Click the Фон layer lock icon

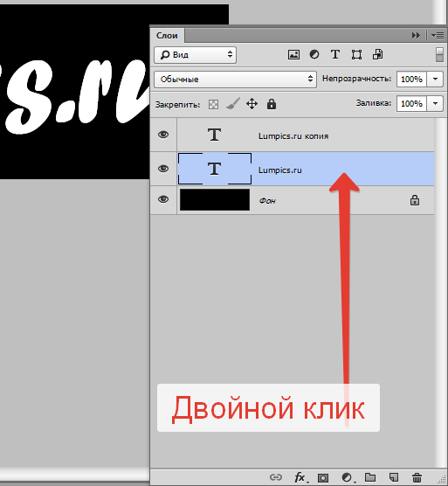(x=415, y=200)
